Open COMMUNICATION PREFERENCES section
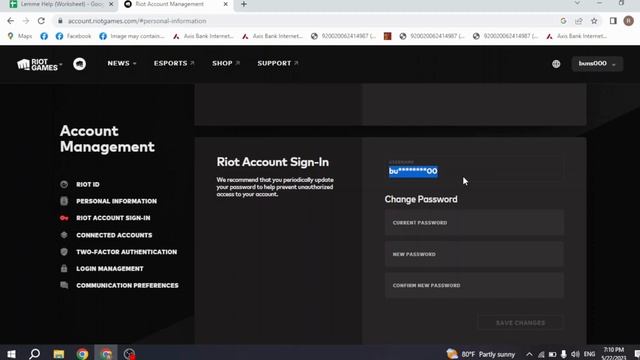 point(127,285)
